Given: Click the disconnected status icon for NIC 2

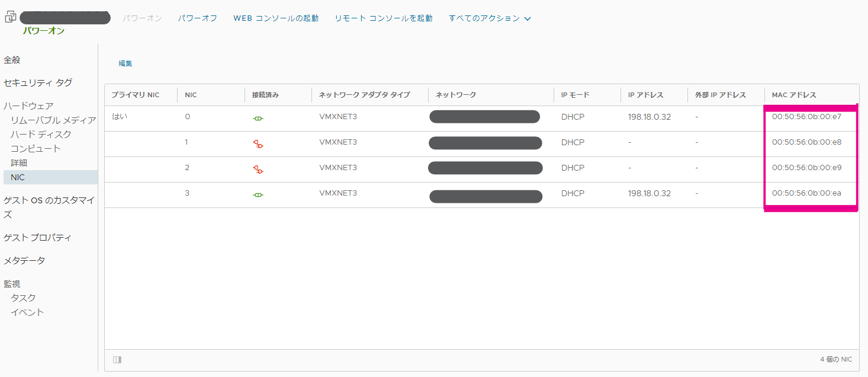Looking at the screenshot, I should pos(258,169).
